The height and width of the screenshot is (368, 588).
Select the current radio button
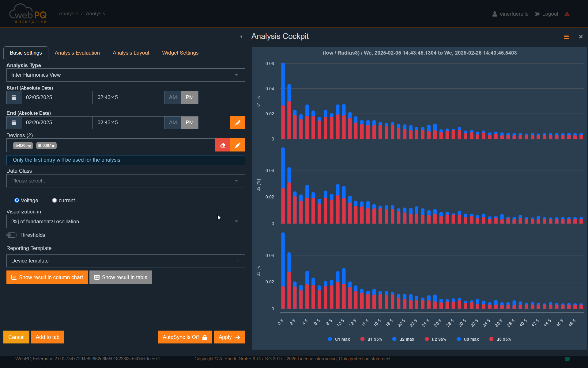point(55,200)
